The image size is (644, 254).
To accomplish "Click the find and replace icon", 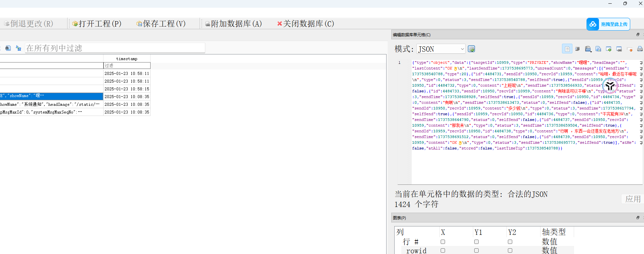I will pyautogui.click(x=18, y=48).
